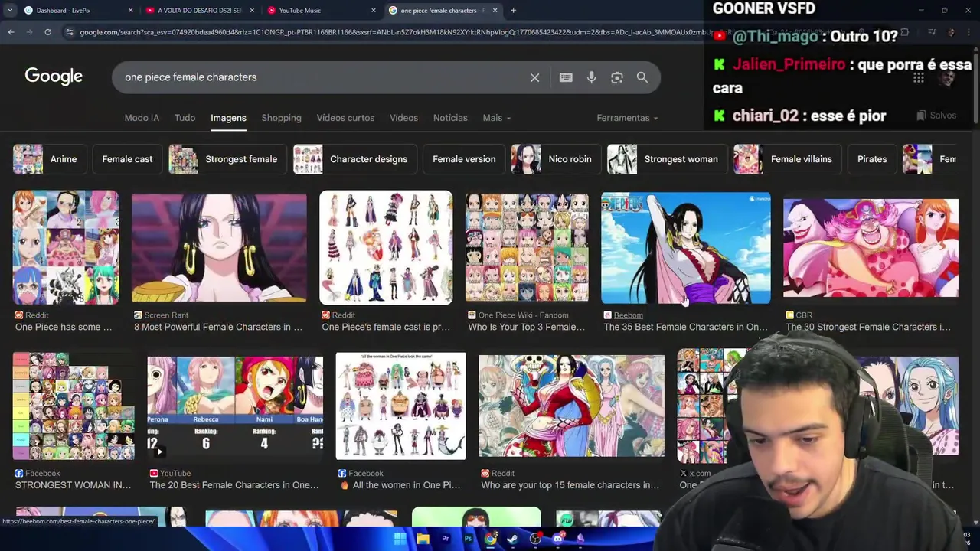
Task: Open site information icon in address bar
Action: (x=70, y=32)
